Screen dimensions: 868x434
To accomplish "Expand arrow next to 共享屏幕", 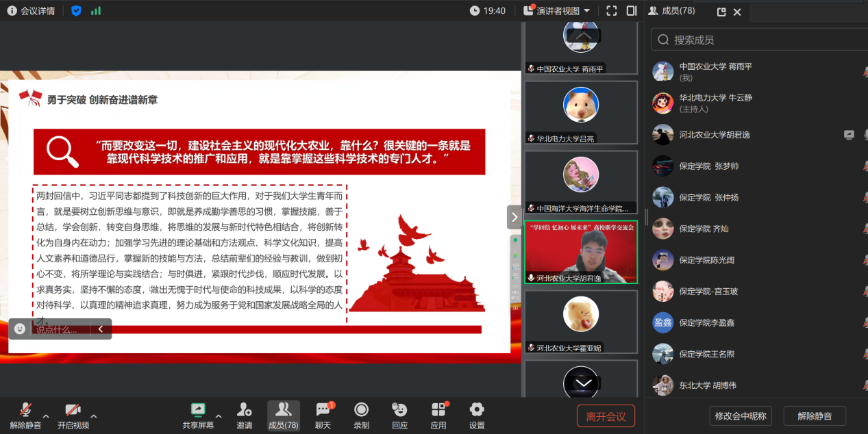I will coord(219,416).
